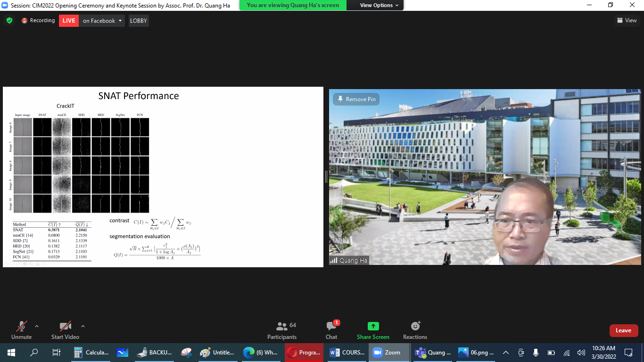This screenshot has height=362, width=644.
Task: Click the red Leave button
Action: coord(623,330)
